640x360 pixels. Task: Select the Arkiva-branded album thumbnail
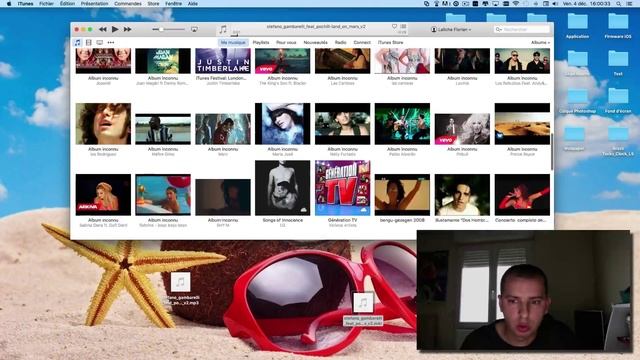point(103,195)
